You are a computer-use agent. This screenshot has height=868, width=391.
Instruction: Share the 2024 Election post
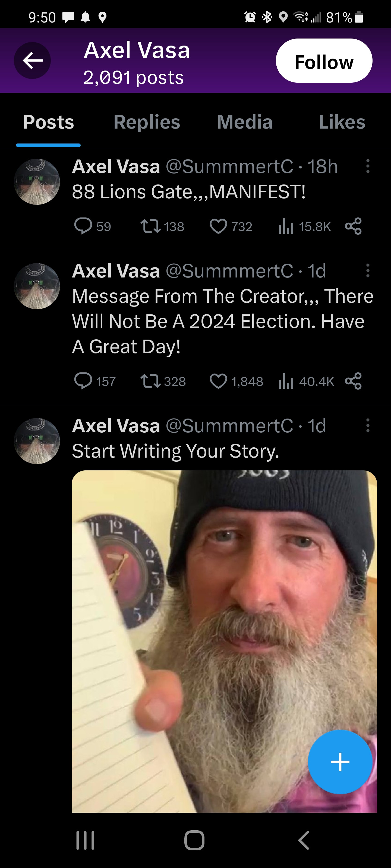coord(353,381)
